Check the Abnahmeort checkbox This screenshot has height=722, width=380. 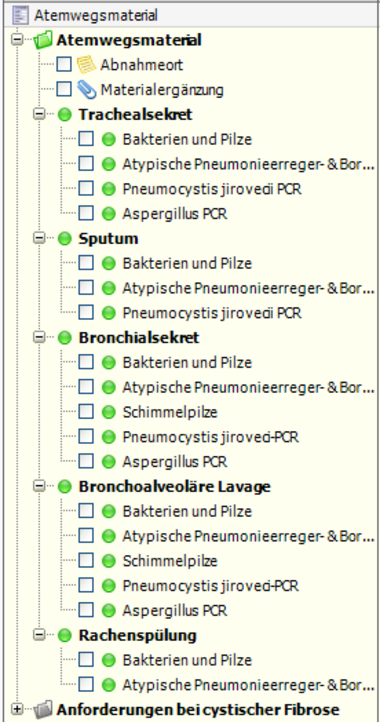coord(64,64)
